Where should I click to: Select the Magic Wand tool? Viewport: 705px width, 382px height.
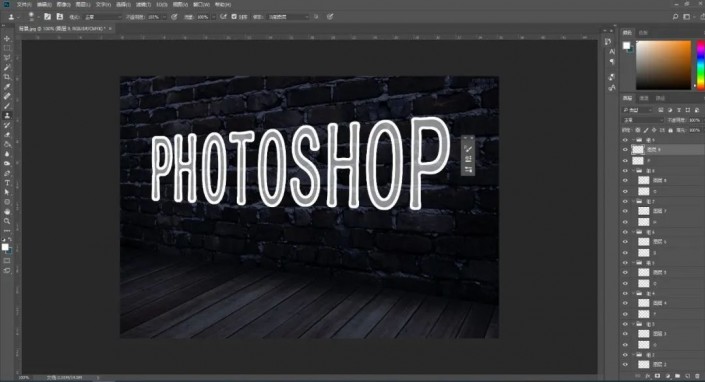7,67
